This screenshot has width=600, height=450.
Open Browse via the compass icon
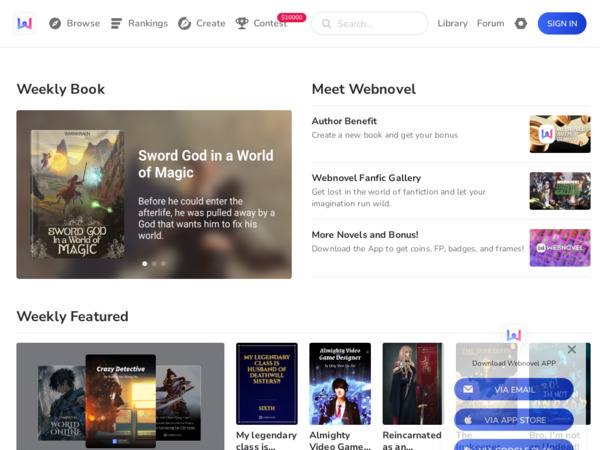tap(55, 23)
